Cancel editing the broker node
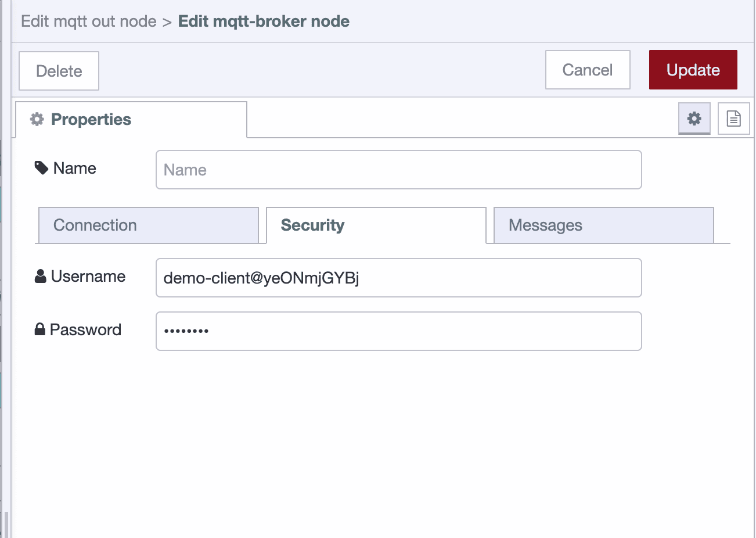 point(587,70)
